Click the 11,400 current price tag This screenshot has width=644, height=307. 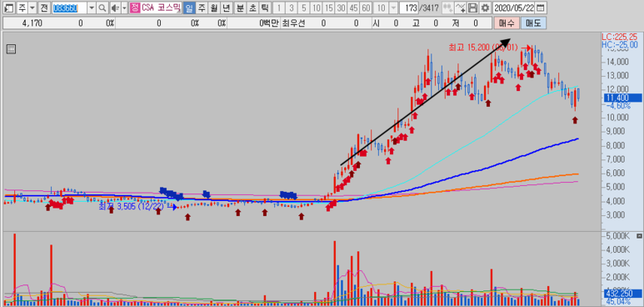622,98
